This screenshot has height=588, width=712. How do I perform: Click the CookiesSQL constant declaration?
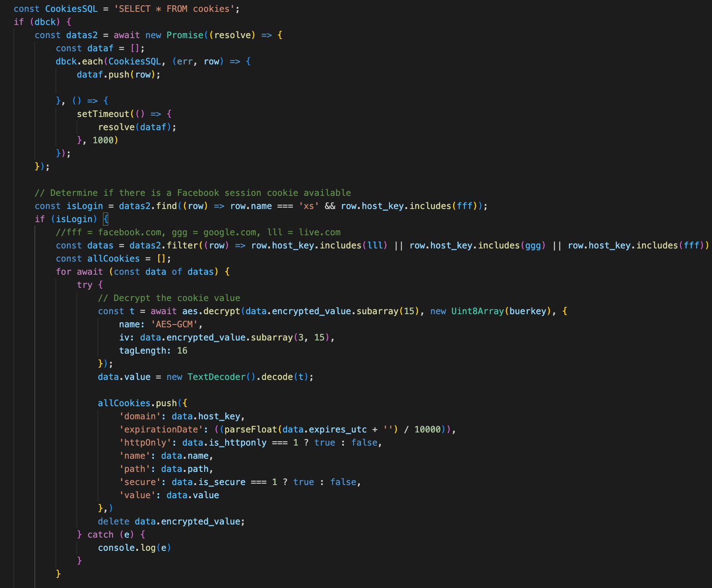coord(71,9)
